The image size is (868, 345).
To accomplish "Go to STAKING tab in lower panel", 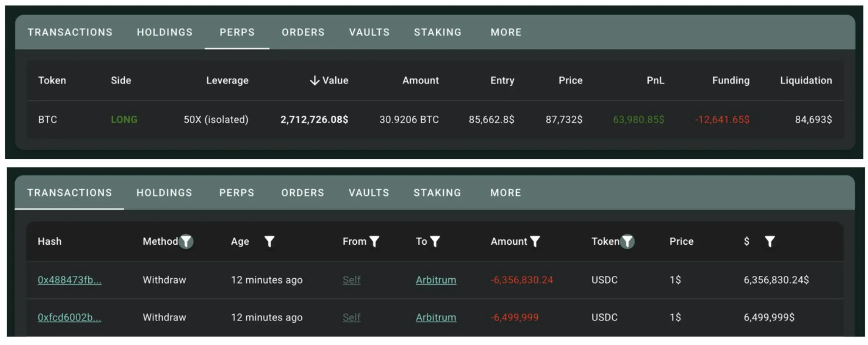I will coord(437,193).
